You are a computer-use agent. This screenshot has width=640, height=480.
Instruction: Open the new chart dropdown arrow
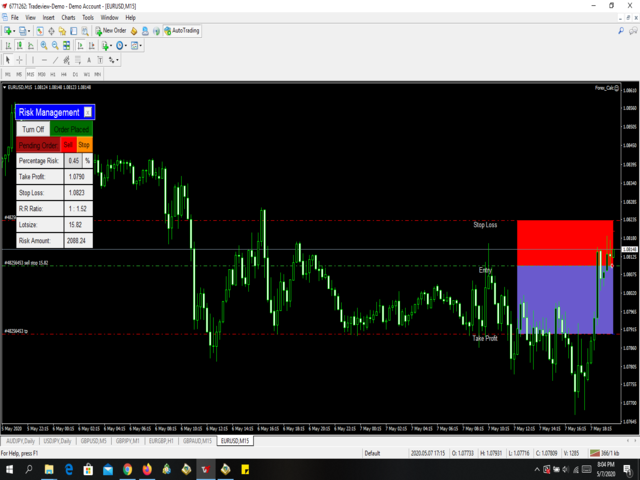click(x=15, y=31)
